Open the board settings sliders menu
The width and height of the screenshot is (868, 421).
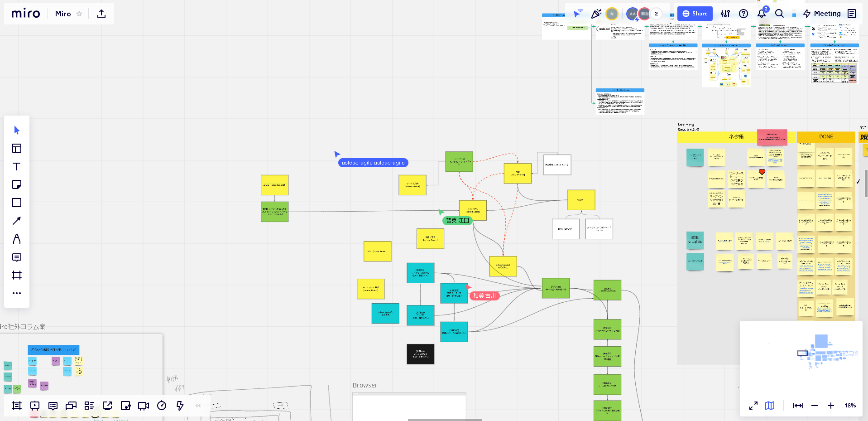(725, 14)
